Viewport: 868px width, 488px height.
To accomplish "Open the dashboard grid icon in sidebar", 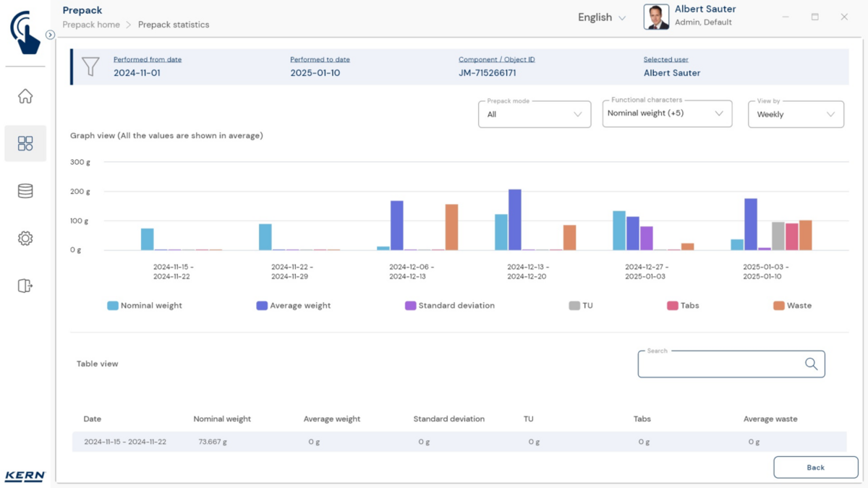I will 25,143.
